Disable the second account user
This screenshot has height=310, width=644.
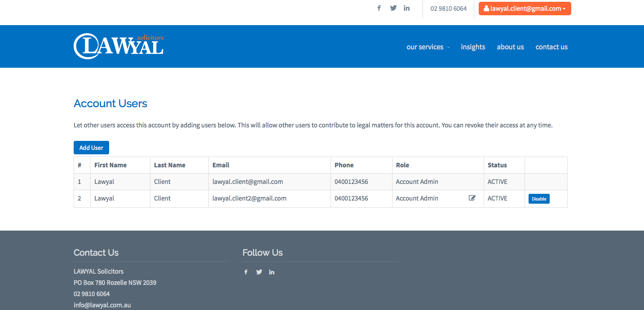[539, 199]
